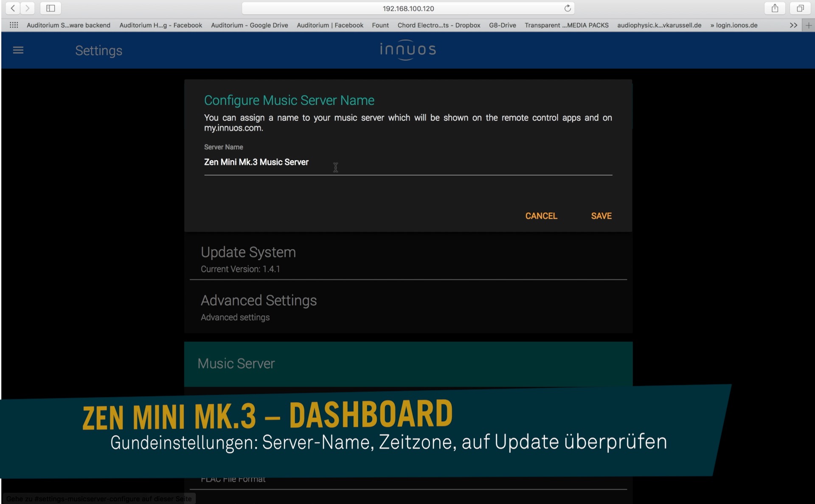Open the Safari share button
This screenshot has height=504, width=815.
(x=775, y=8)
